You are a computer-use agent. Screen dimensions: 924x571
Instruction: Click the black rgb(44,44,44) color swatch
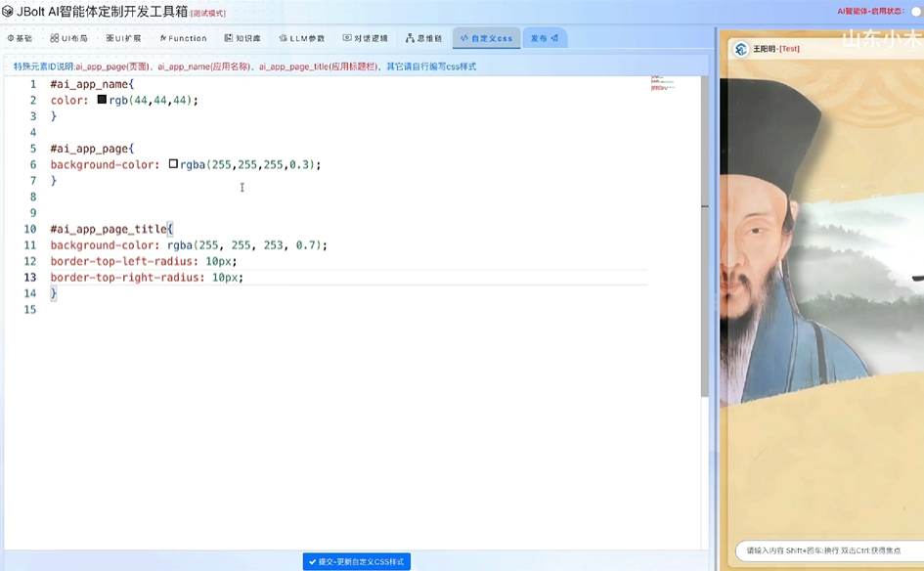102,100
